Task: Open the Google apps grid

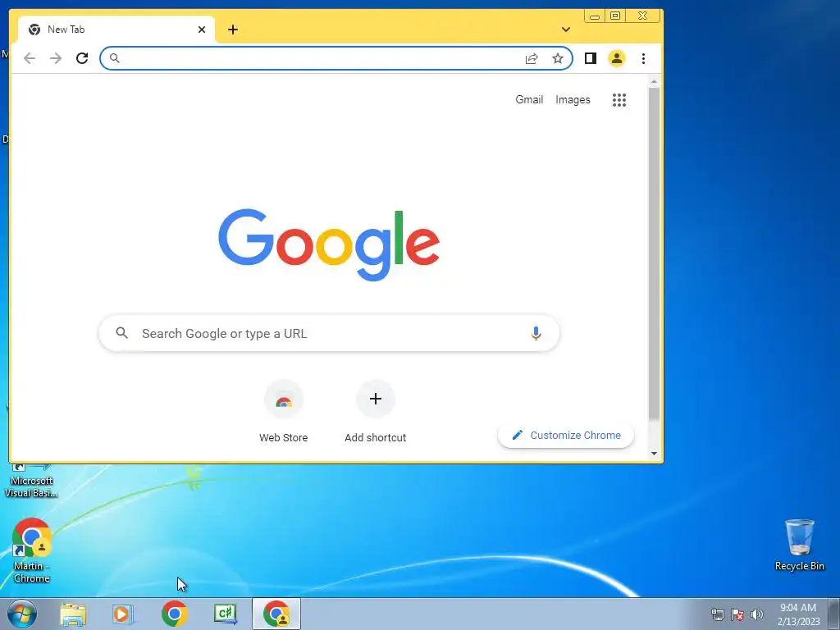Action: (x=619, y=99)
